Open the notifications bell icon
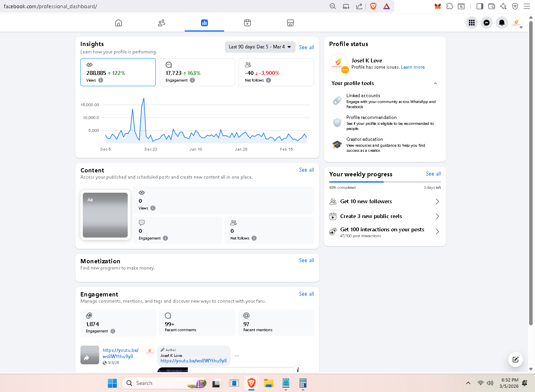Screen dimensions: 535x392 point(502,23)
